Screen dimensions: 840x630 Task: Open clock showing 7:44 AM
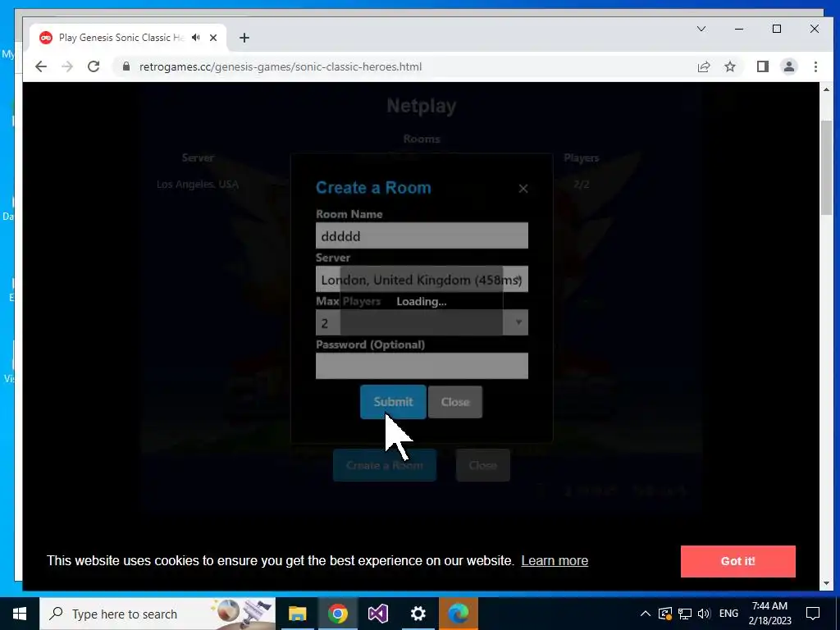pyautogui.click(x=769, y=614)
